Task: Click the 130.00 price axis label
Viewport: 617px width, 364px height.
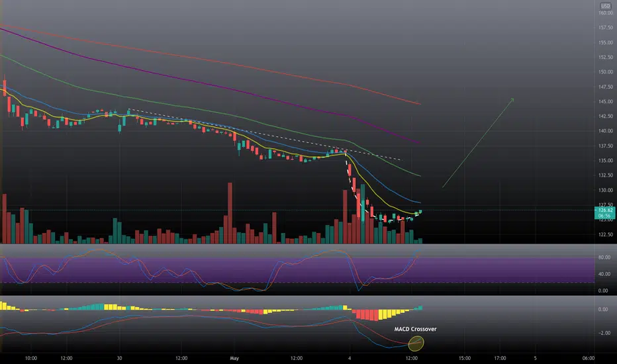Action: click(x=606, y=190)
